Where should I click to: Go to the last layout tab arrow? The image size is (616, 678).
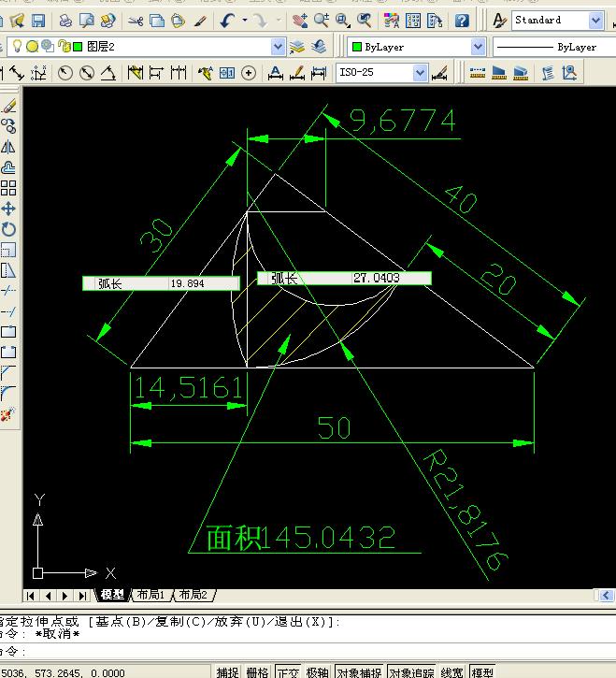pos(82,596)
